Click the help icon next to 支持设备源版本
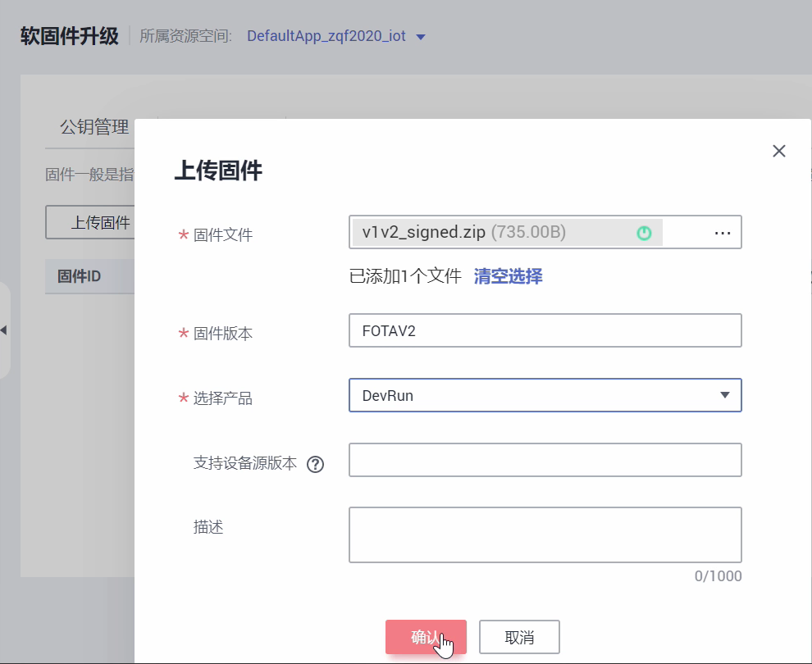 click(x=316, y=465)
